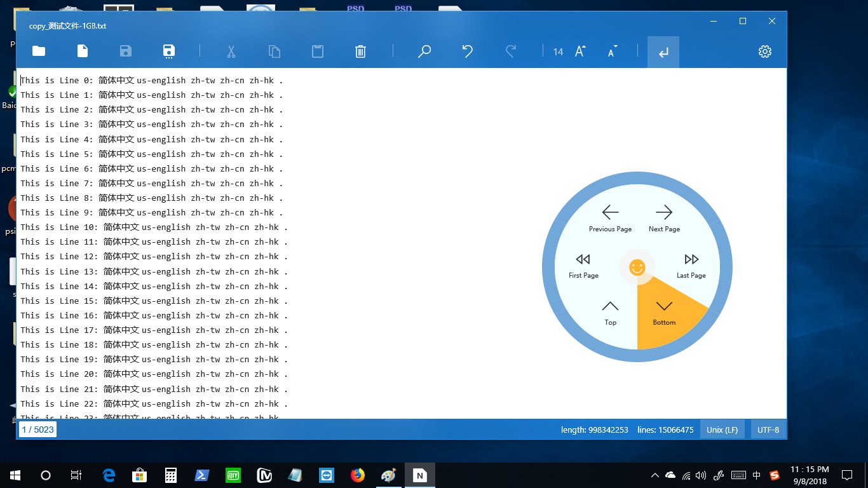Cut selection using the scissors icon
Viewport: 868px width, 488px height.
pyautogui.click(x=231, y=51)
